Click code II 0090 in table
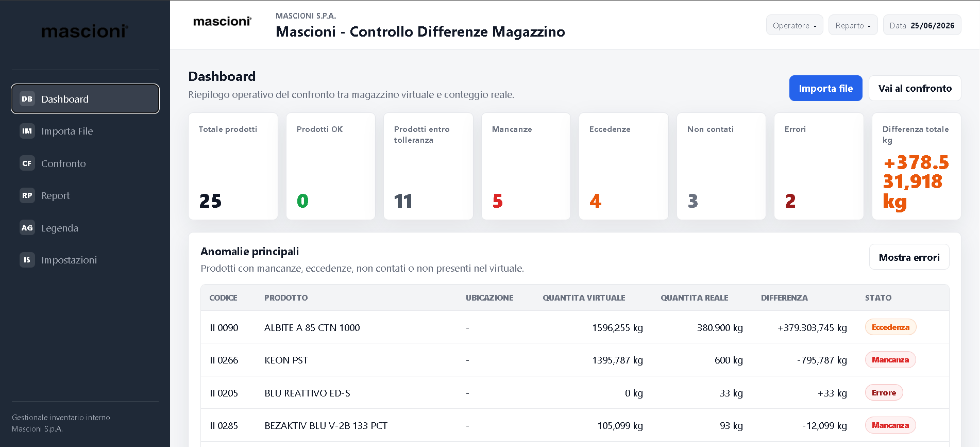980x447 pixels. pos(224,327)
